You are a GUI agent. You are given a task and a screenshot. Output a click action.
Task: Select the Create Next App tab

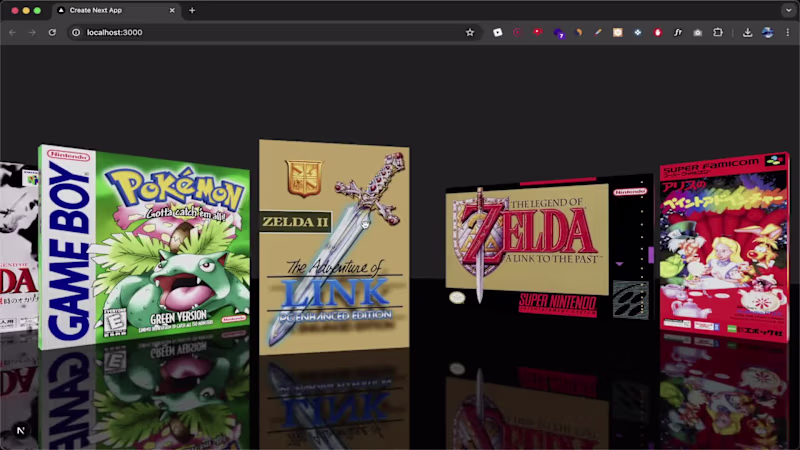click(x=116, y=10)
